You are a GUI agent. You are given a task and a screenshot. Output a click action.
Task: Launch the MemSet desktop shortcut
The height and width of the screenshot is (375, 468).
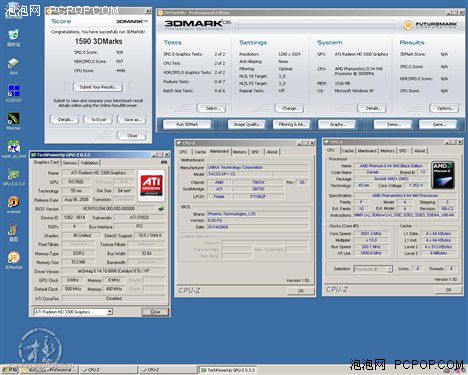click(13, 120)
